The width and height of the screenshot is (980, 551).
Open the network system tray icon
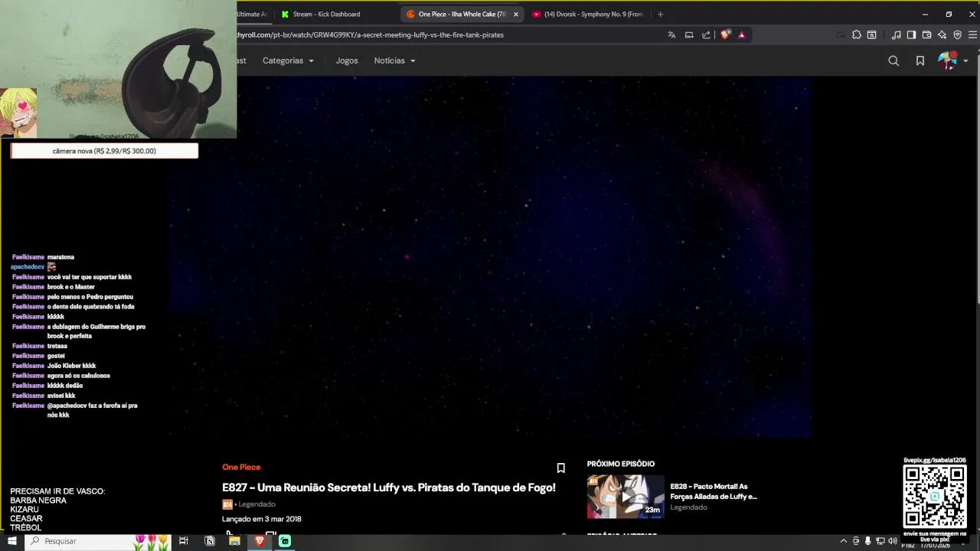point(880,541)
